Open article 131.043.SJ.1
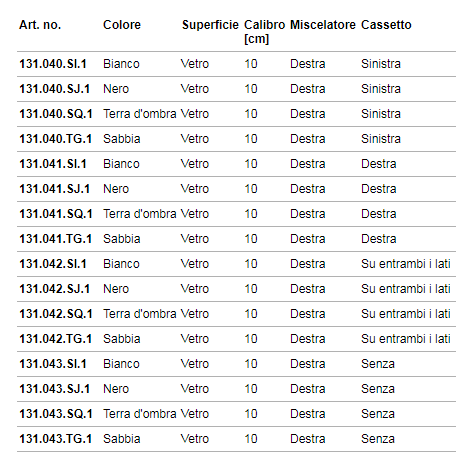This screenshot has width=456, height=466. (54, 389)
